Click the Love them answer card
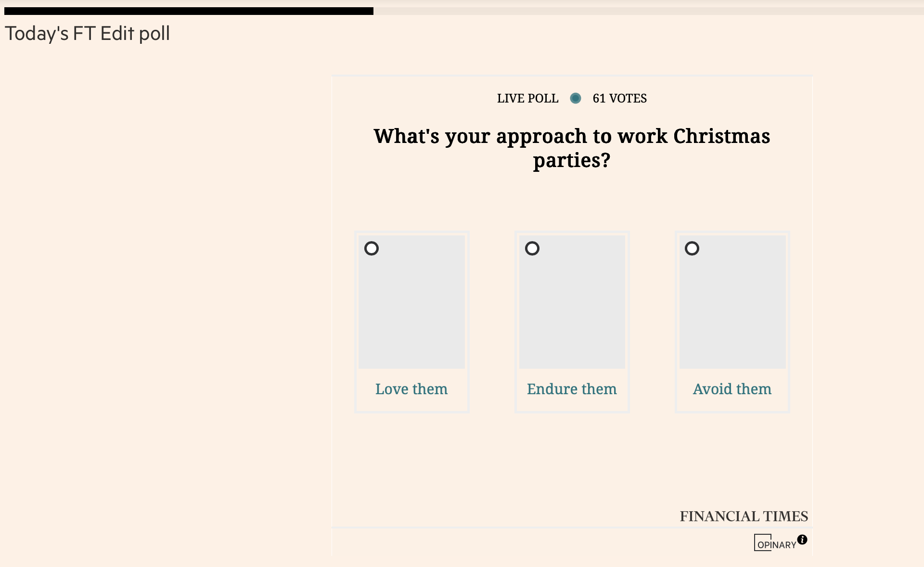Image resolution: width=924 pixels, height=567 pixels. (x=411, y=322)
